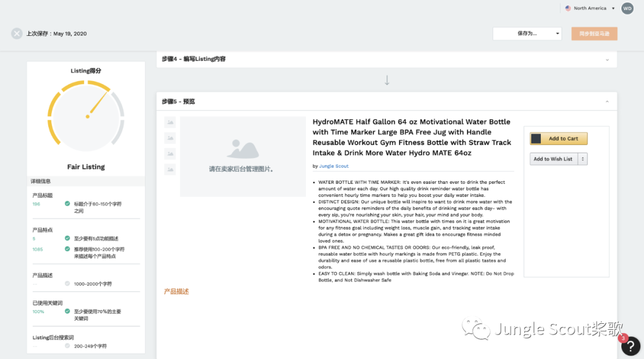The height and width of the screenshot is (359, 644).
Task: Click the HydroMATE product title
Action: pyautogui.click(x=412, y=137)
